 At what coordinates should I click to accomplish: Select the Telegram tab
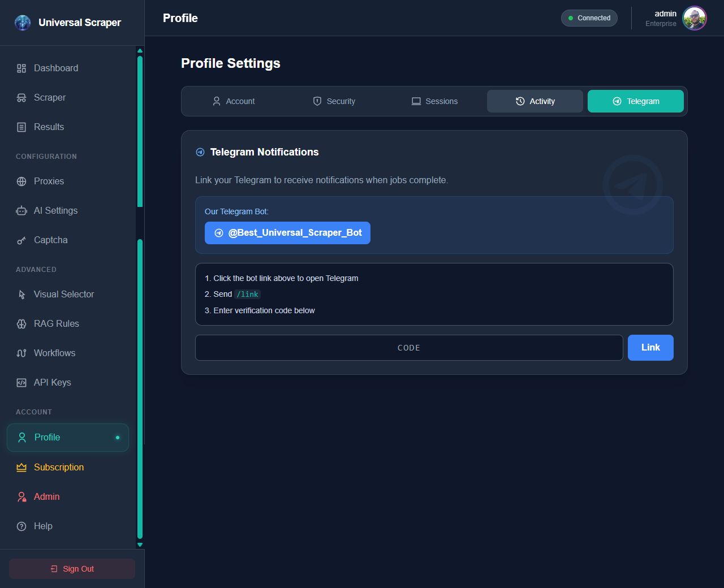click(636, 101)
